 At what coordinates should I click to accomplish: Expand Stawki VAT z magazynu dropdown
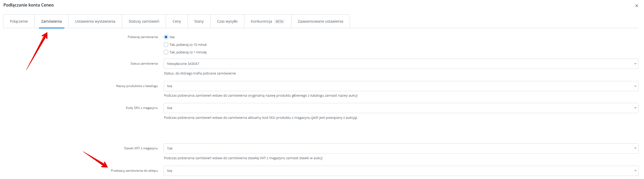coord(401,148)
